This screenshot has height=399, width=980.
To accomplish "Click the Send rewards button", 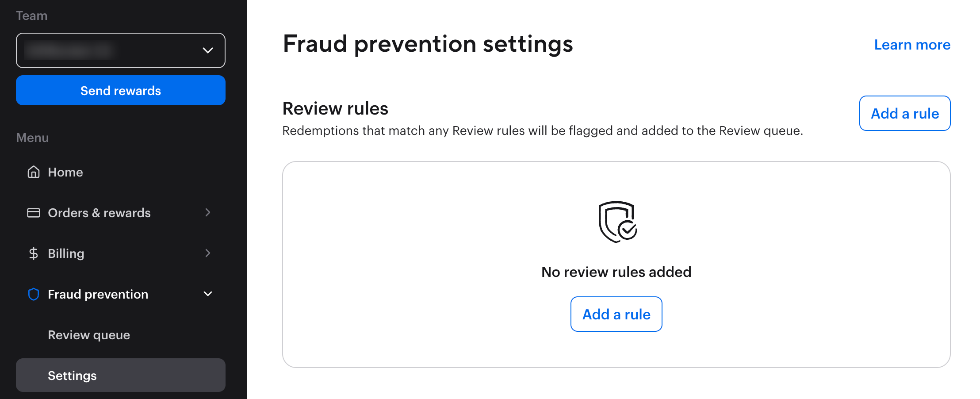I will (120, 90).
